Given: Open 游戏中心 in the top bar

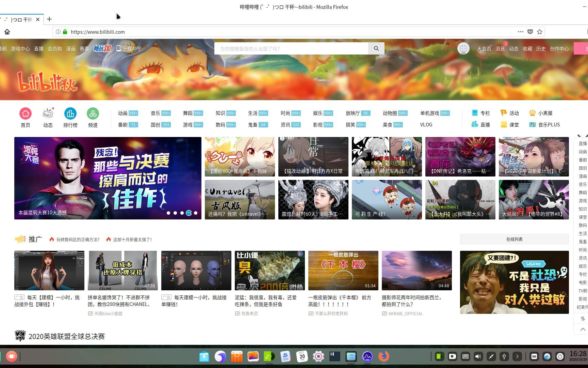Looking at the screenshot, I should pos(20,49).
